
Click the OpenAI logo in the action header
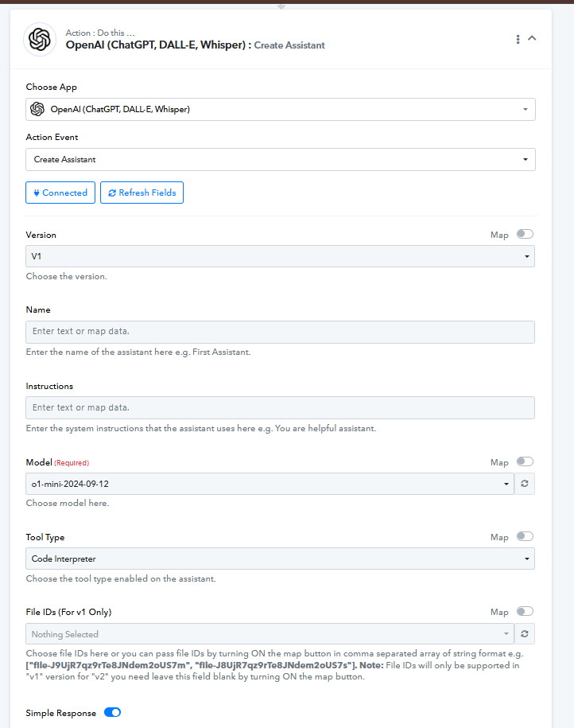point(40,39)
